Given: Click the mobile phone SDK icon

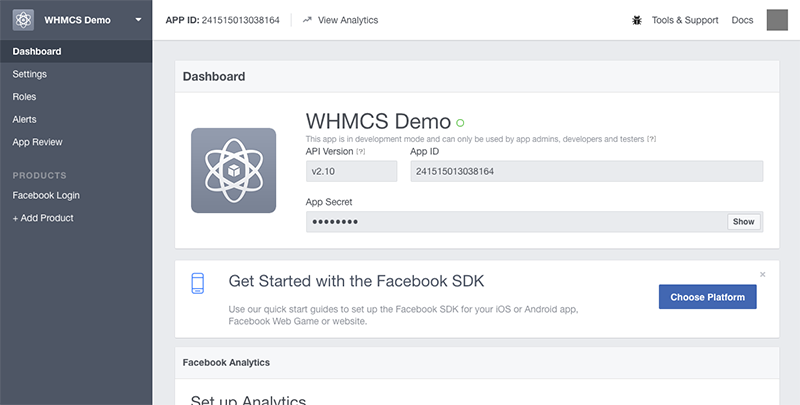Looking at the screenshot, I should tap(197, 283).
